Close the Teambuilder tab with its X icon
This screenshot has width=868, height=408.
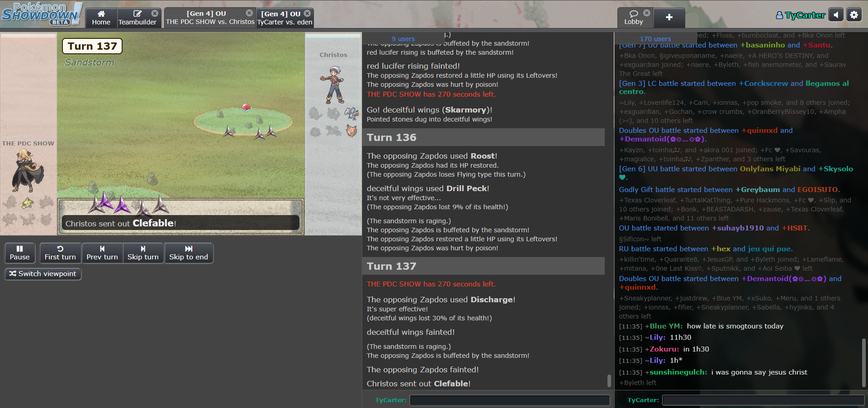click(155, 13)
